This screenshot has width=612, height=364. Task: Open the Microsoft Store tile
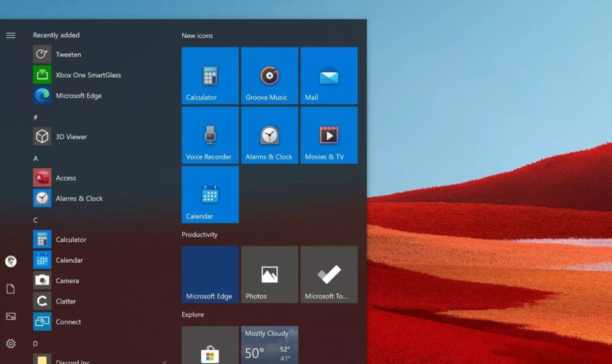pyautogui.click(x=210, y=346)
